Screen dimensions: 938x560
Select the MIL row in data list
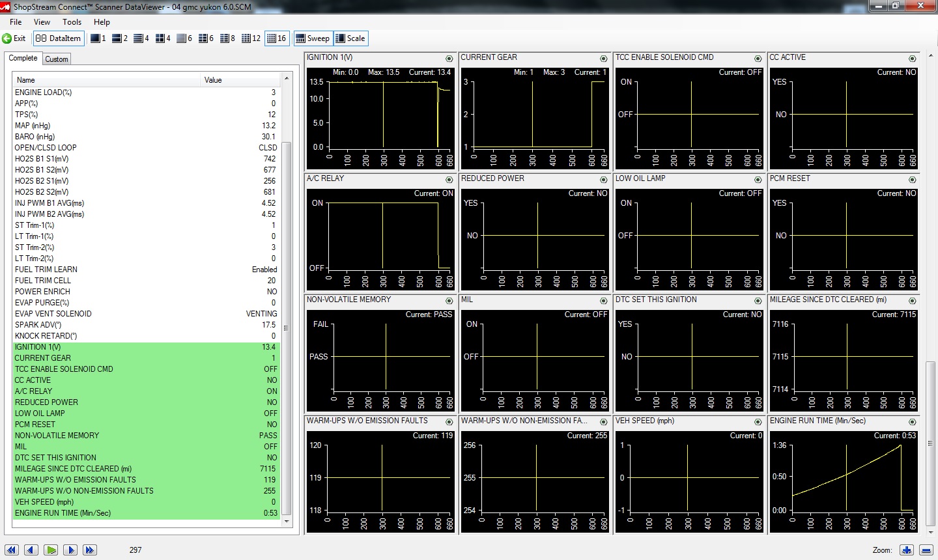pos(146,447)
